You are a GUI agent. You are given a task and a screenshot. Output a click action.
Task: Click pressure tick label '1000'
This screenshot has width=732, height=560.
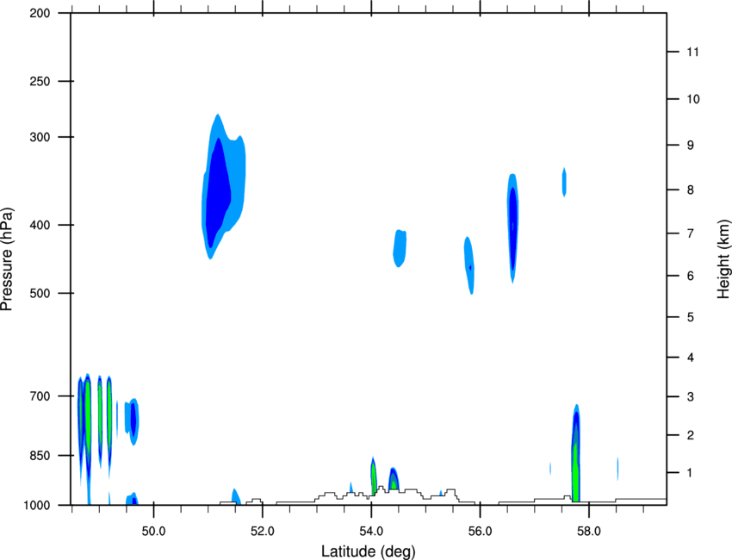click(37, 506)
